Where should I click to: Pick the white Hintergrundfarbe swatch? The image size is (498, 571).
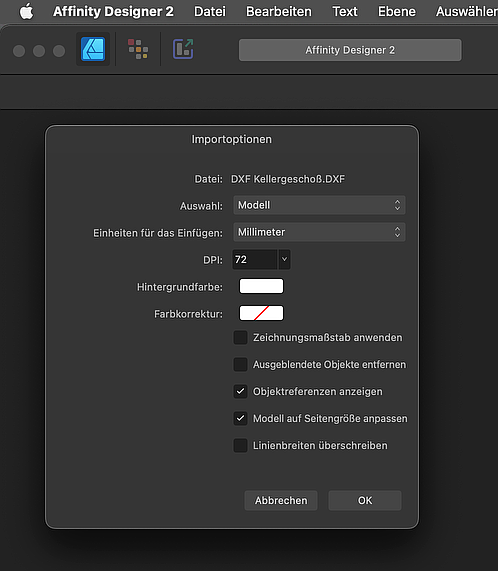pyautogui.click(x=261, y=286)
